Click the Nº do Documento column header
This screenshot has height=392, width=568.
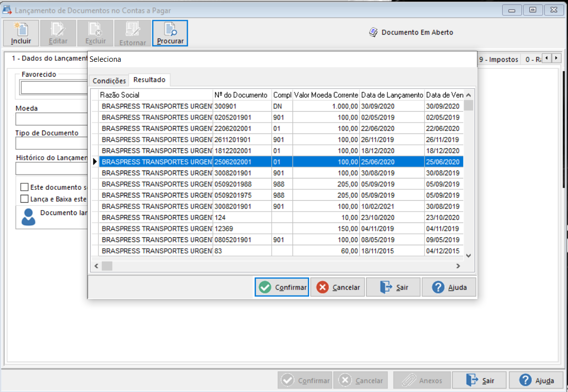click(242, 95)
